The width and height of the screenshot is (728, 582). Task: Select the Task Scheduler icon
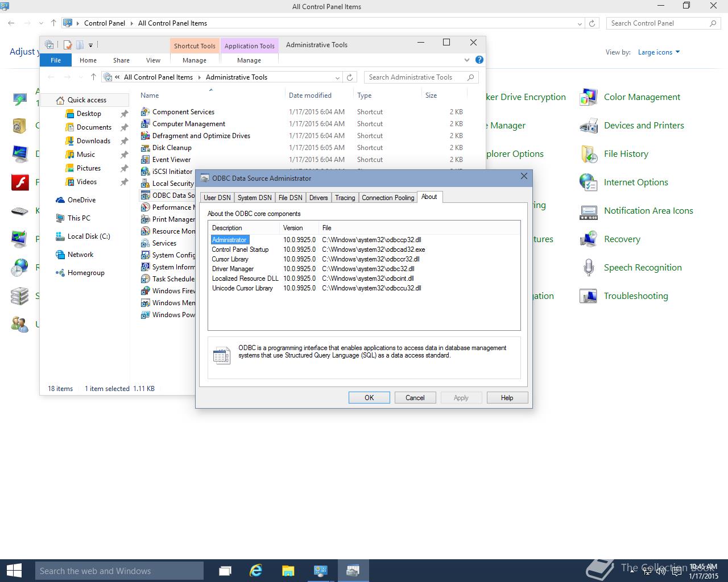coord(146,279)
